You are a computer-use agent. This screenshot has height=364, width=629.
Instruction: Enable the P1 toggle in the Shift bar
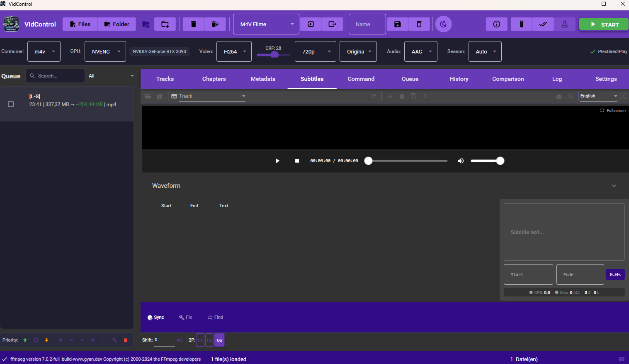[x=200, y=340]
